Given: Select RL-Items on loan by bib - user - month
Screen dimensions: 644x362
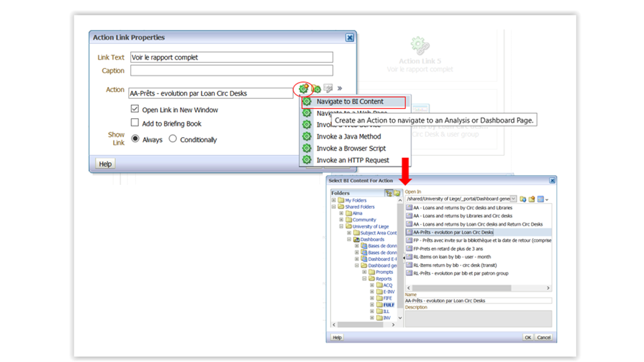Looking at the screenshot, I should click(452, 257).
